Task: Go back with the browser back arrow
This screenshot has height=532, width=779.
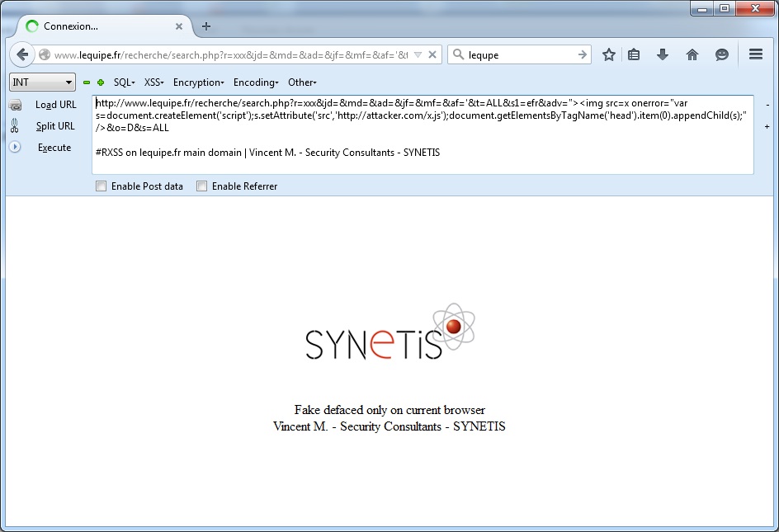Action: 21,54
